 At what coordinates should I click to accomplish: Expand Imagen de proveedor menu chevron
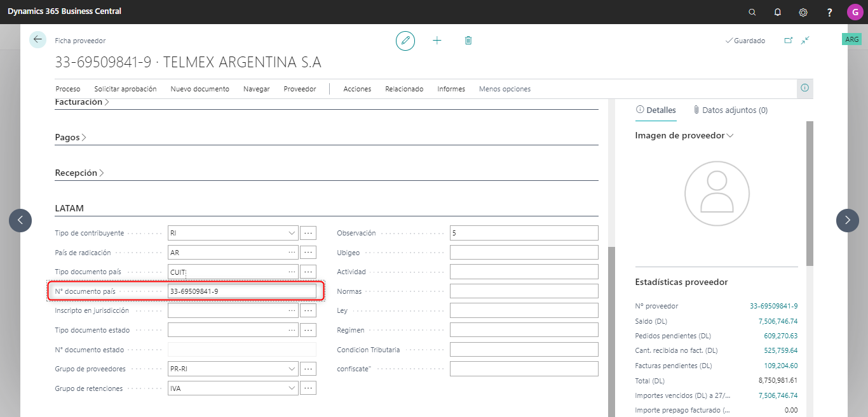click(730, 135)
